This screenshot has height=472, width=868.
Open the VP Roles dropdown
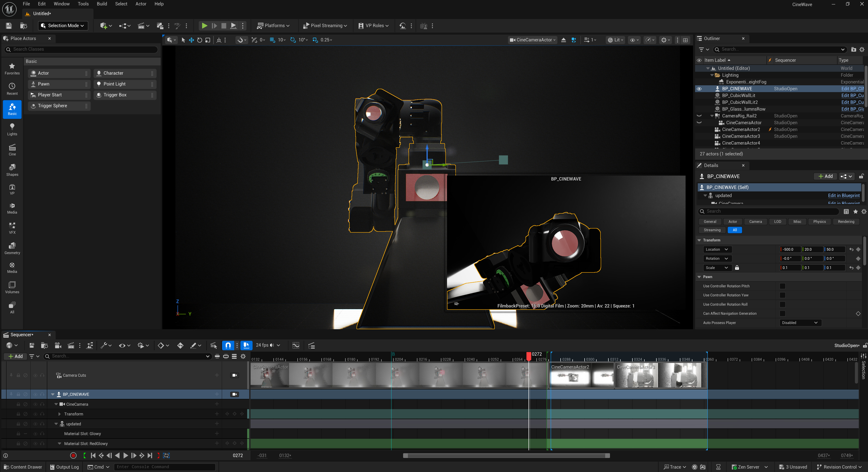tap(374, 26)
